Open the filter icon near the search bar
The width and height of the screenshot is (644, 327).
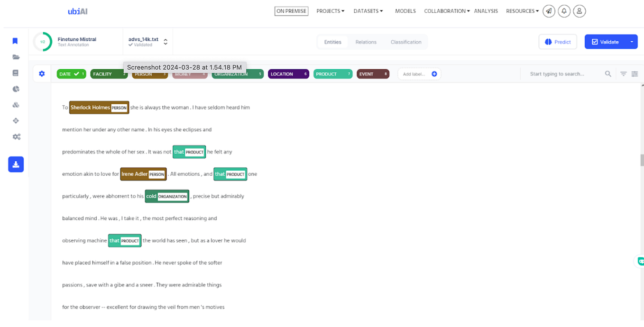pyautogui.click(x=623, y=73)
